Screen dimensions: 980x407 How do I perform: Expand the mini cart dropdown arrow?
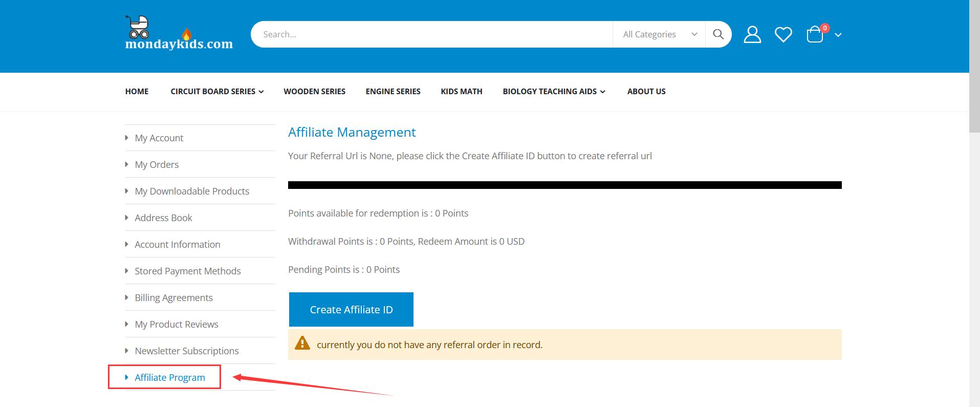[838, 35]
